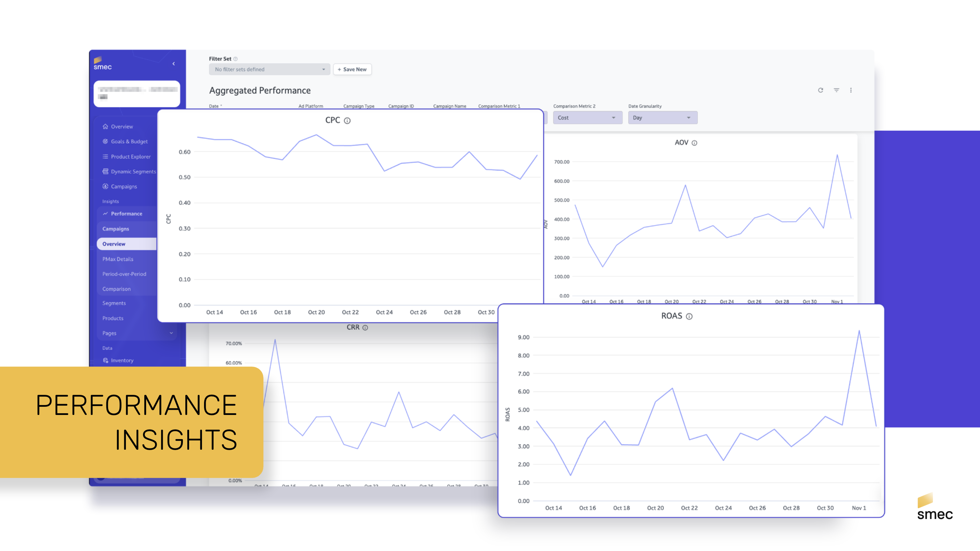The image size is (980, 551).
Task: Click the ROAS chart info icon
Action: (689, 316)
